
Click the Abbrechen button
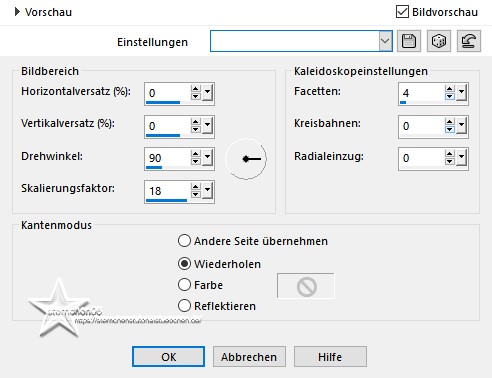(x=249, y=357)
